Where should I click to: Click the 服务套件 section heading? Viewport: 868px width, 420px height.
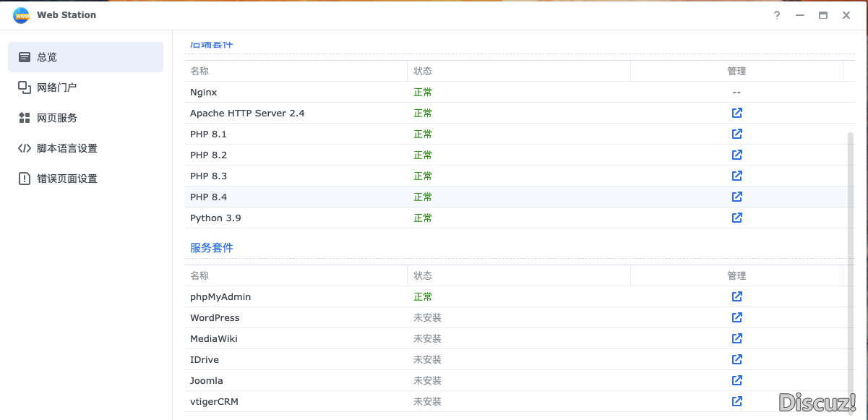[x=212, y=247]
